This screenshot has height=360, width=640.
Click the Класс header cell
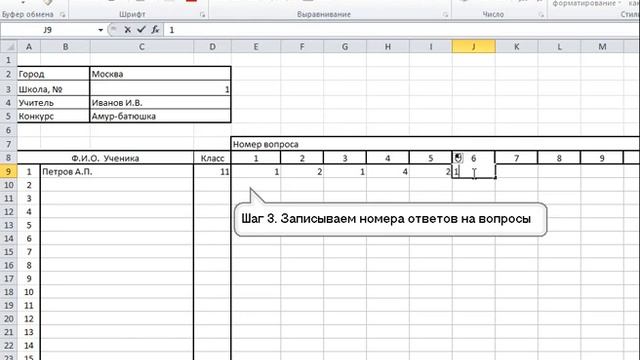click(212, 158)
